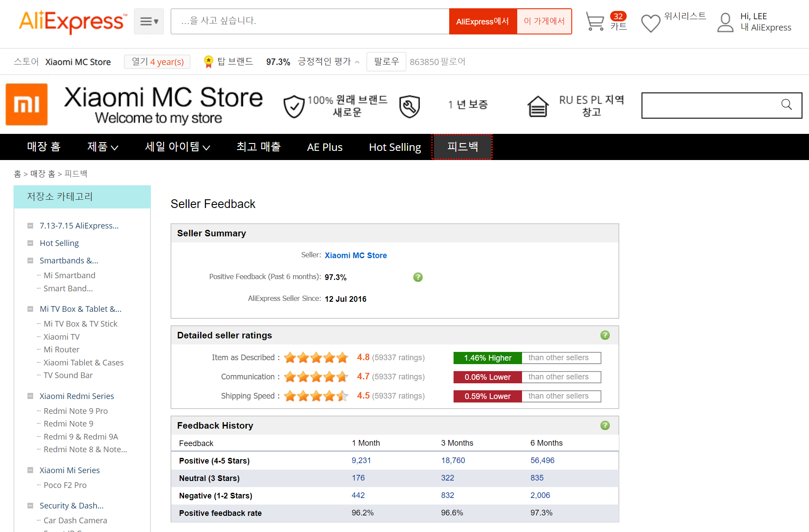This screenshot has width=809, height=532.
Task: Click the Top Brand medal icon
Action: [x=208, y=62]
